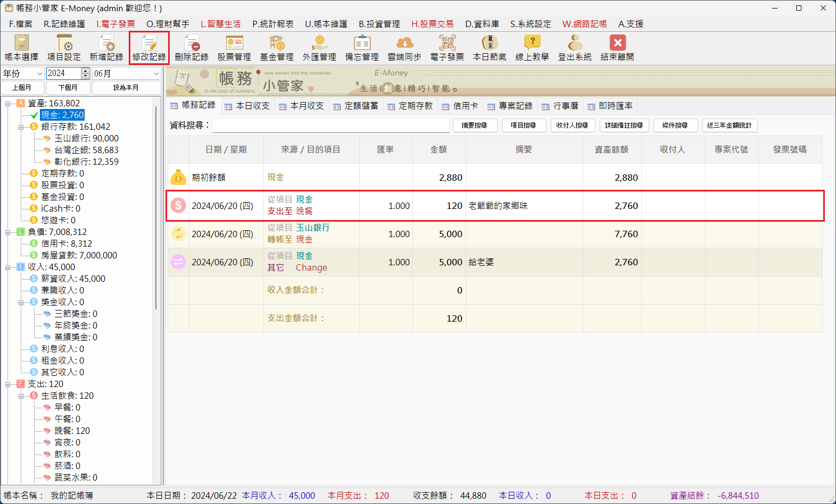Click 資產餘額 column header
This screenshot has height=504, width=836.
[611, 149]
